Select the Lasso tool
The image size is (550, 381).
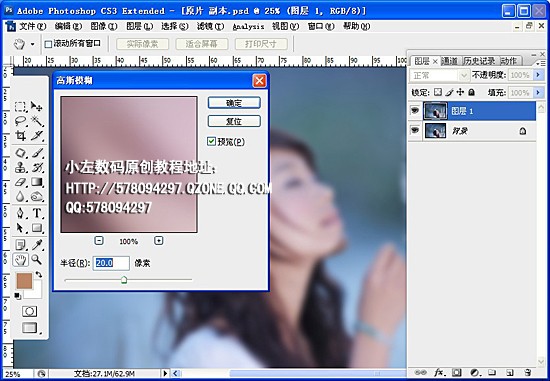[x=20, y=121]
